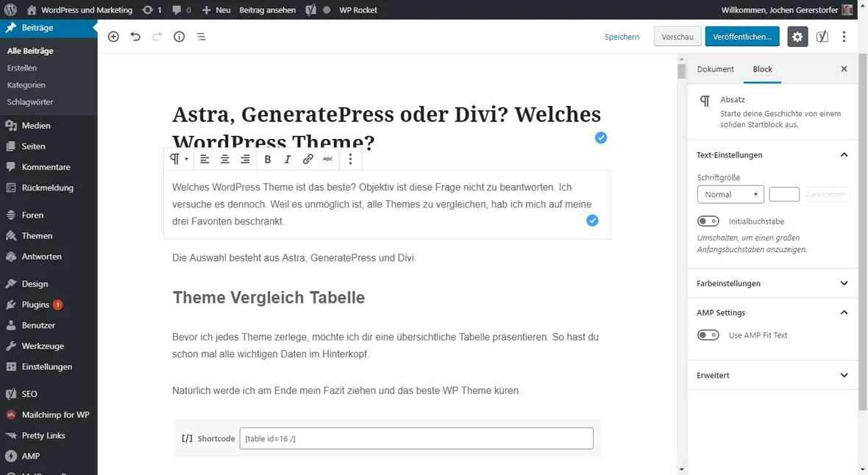
Task: Open the block navigation list icon
Action: (x=201, y=37)
